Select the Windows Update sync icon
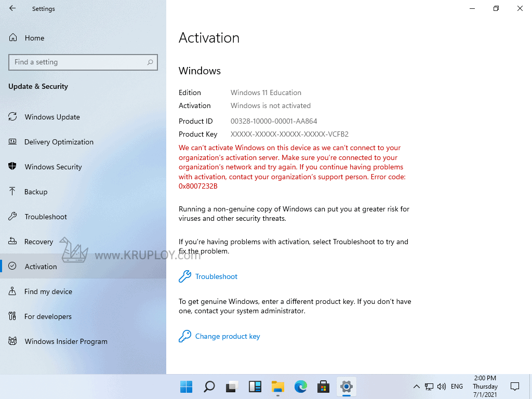Screen dimensions: 532x399 click(12, 117)
